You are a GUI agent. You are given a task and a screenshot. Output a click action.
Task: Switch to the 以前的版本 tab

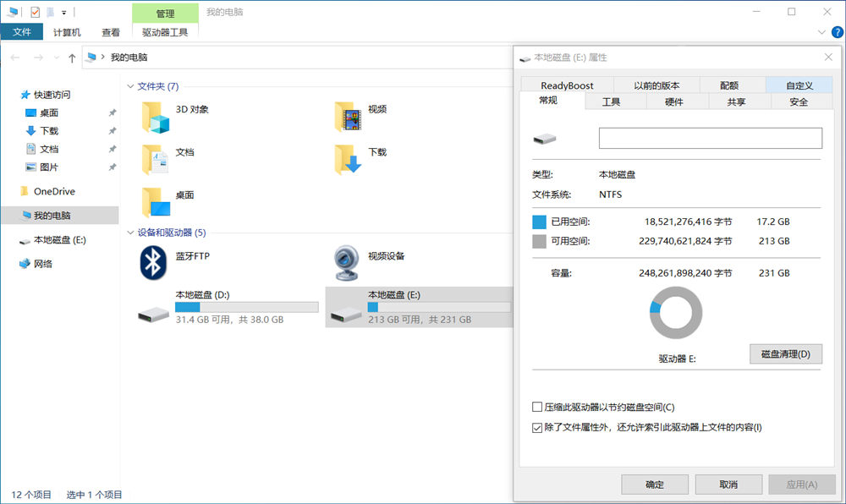click(656, 85)
